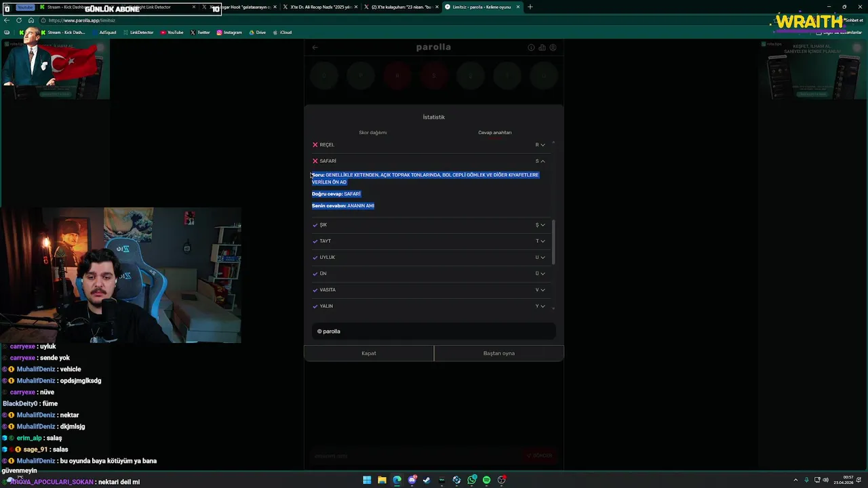868x488 pixels.
Task: Expand the ÜN answer row chevron
Action: 542,274
